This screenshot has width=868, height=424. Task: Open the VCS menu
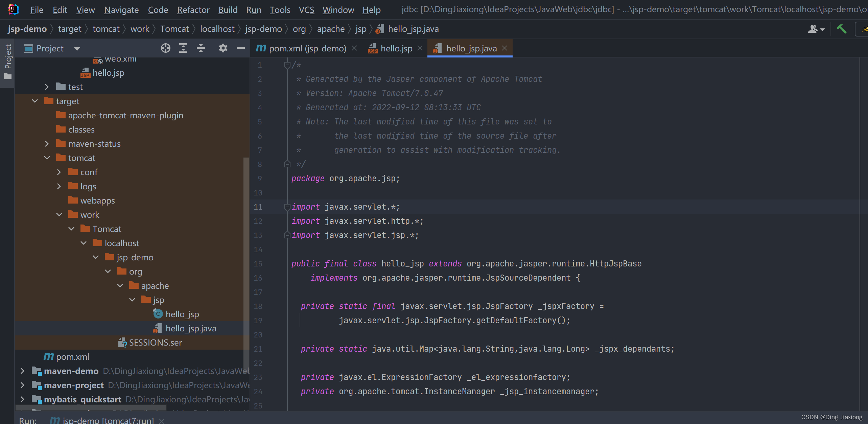coord(306,10)
